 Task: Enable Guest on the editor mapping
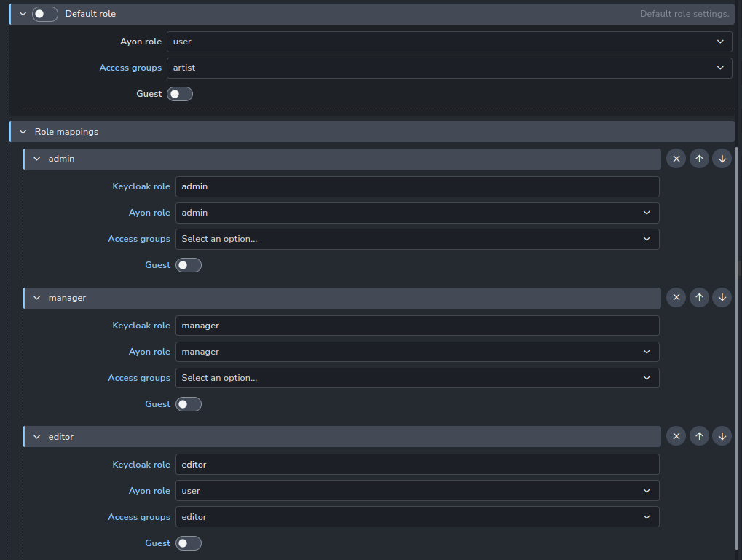[x=189, y=543]
